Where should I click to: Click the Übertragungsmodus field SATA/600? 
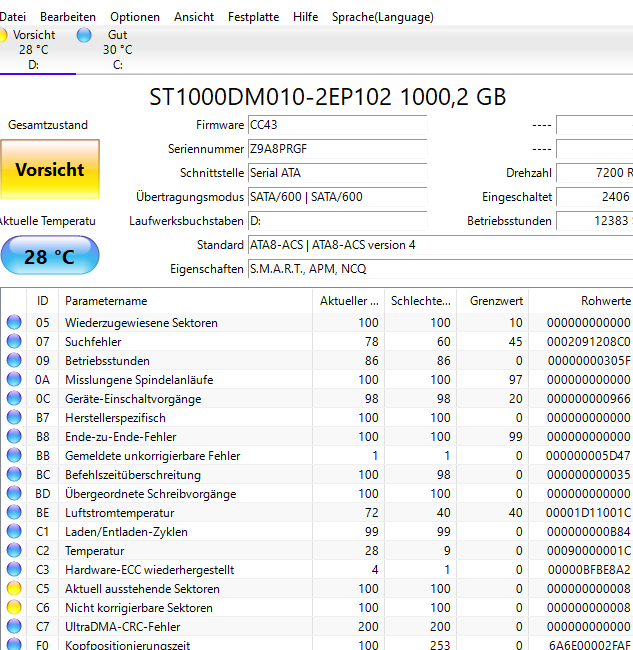point(337,197)
